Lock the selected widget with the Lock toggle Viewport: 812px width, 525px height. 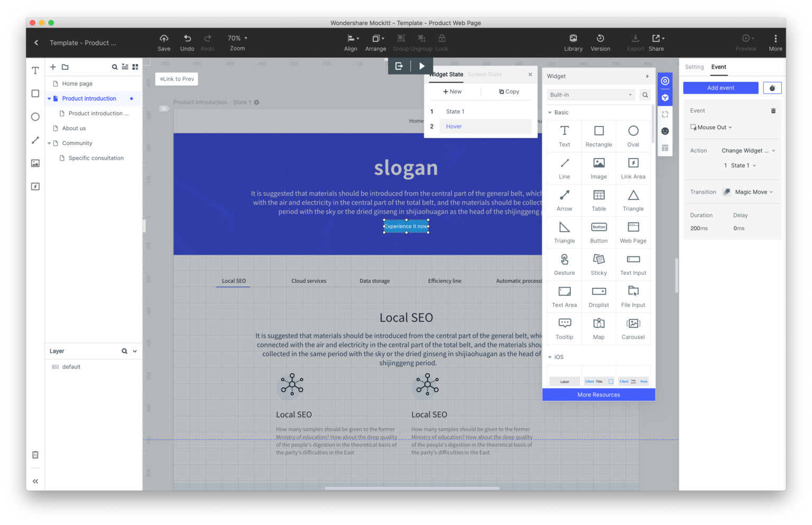441,42
